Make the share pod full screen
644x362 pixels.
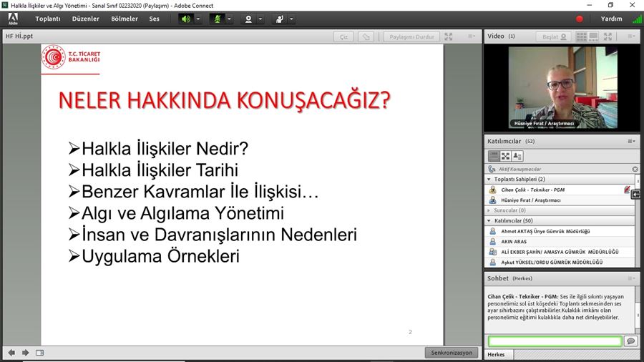coord(449,36)
